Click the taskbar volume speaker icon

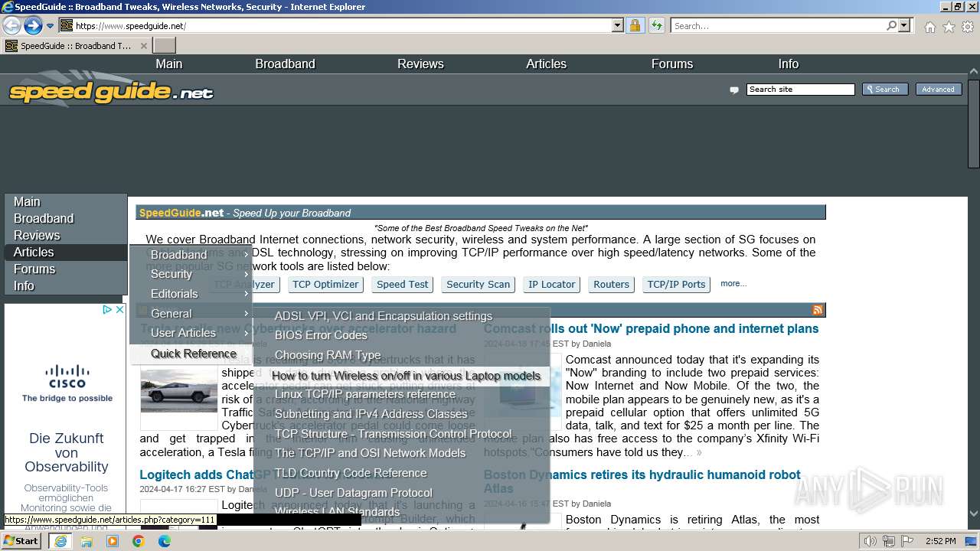(x=871, y=541)
